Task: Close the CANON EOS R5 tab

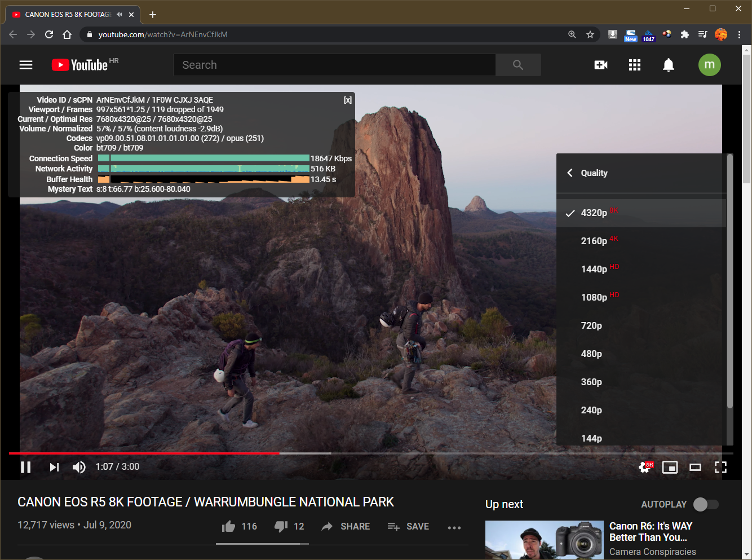Action: (x=131, y=15)
